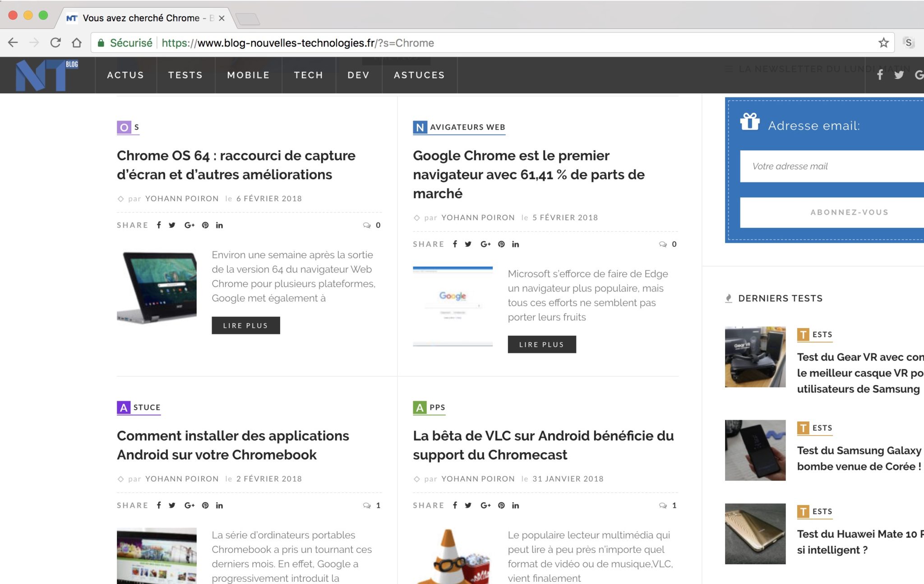Share the Chrome OS 64 article on Pinterest
Image resolution: width=924 pixels, height=584 pixels.
[x=205, y=225]
